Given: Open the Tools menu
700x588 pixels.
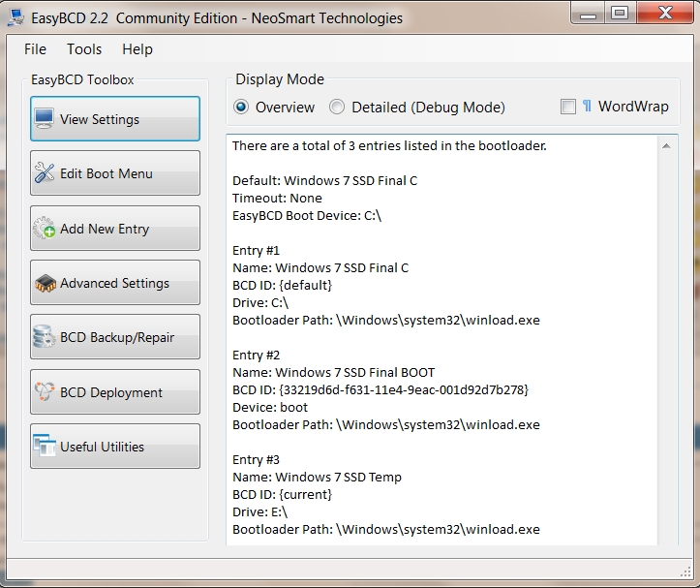Looking at the screenshot, I should (x=84, y=49).
